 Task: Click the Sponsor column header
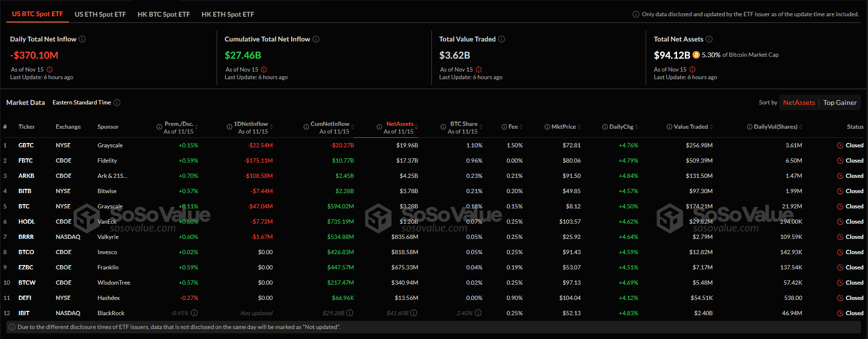108,127
